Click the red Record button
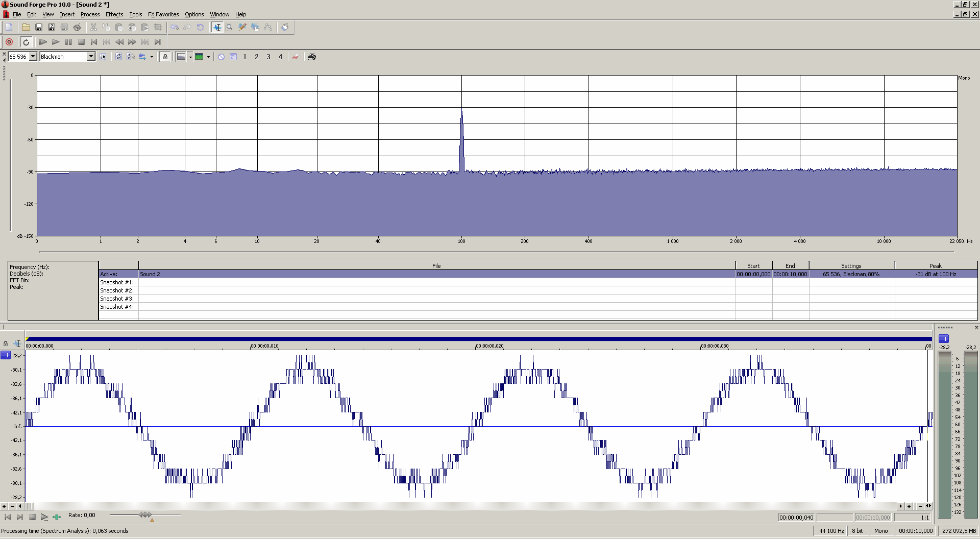 click(x=9, y=42)
